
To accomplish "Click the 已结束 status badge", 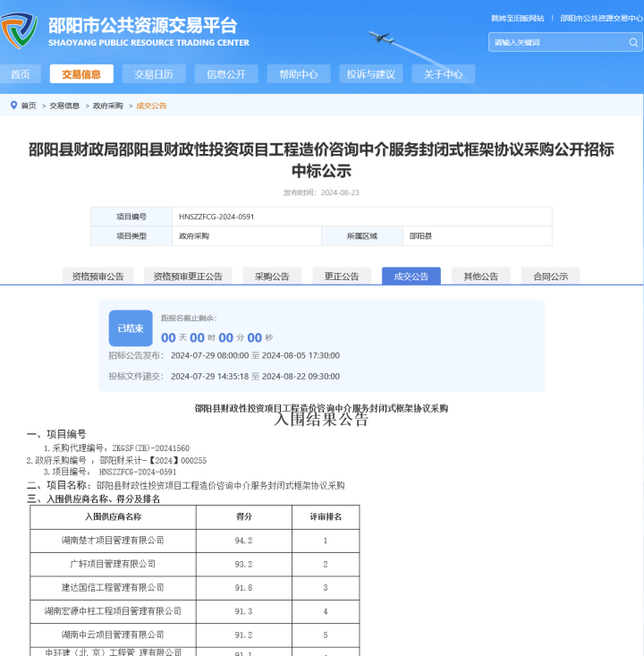I will click(x=131, y=328).
